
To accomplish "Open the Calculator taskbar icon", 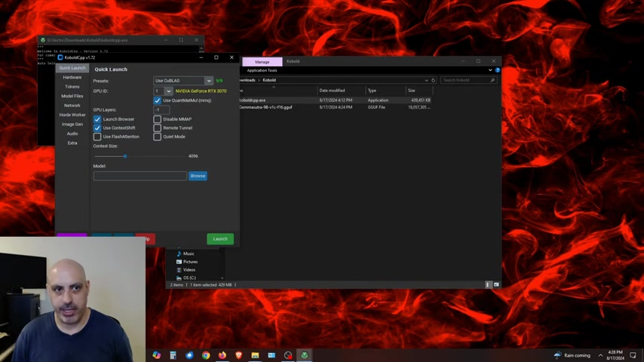I will point(173,355).
